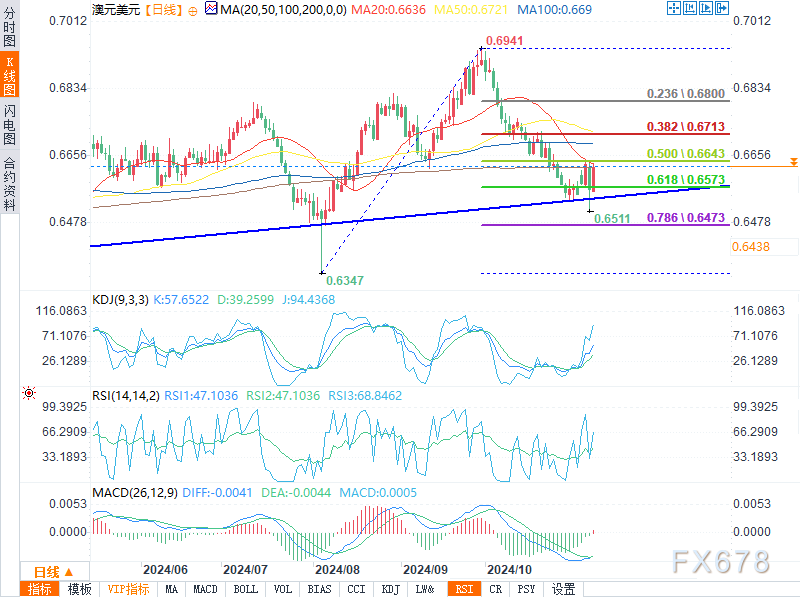The height and width of the screenshot is (597, 800).
Task: Switch to 分时图 sidebar tab
Action: pyautogui.click(x=10, y=29)
